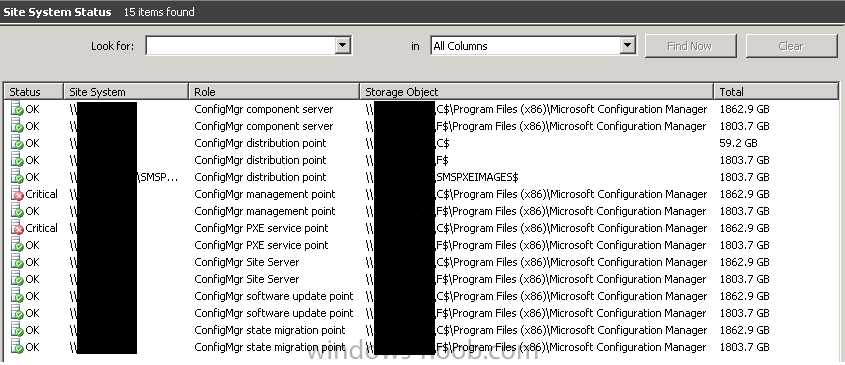Select Critical text in PXE service point row
This screenshot has height=365, width=845.
[41, 228]
